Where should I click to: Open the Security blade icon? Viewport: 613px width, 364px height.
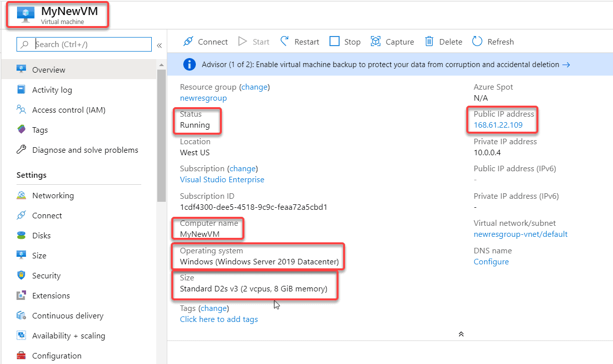(x=22, y=275)
